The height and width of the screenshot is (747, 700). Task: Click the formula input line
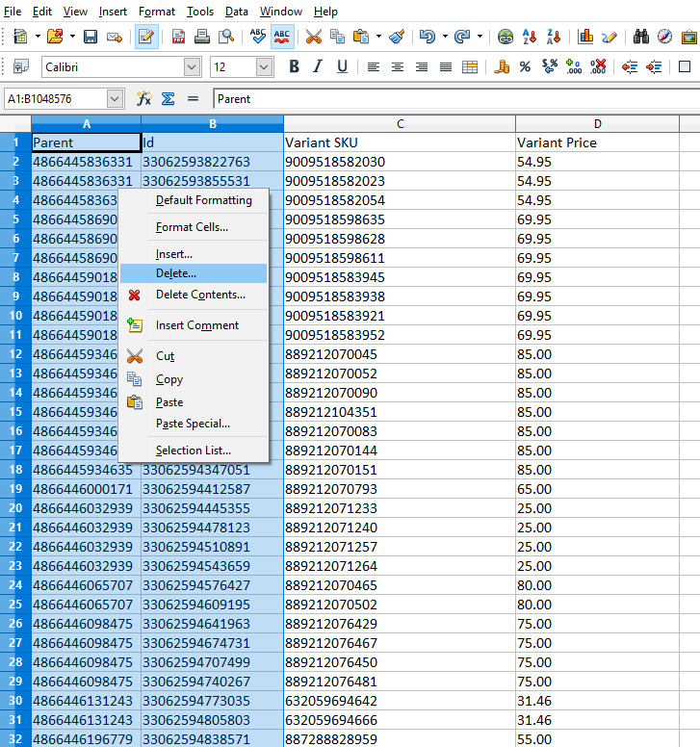(453, 99)
